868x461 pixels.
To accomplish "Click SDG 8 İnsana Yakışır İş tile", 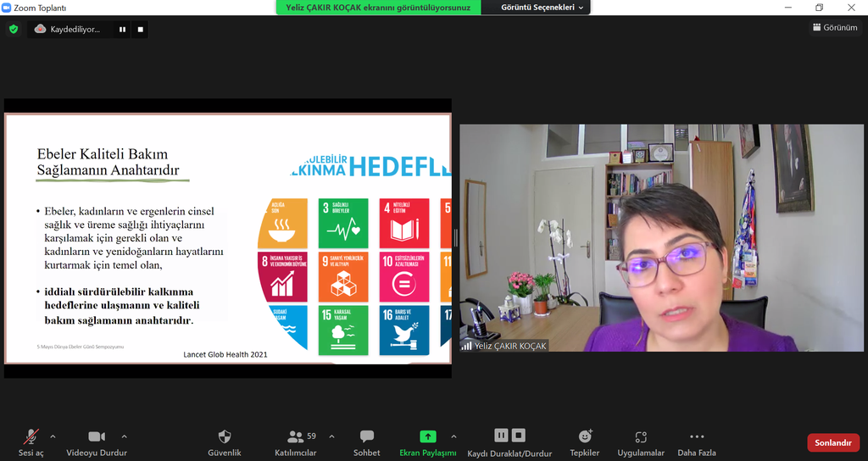I will tap(283, 277).
